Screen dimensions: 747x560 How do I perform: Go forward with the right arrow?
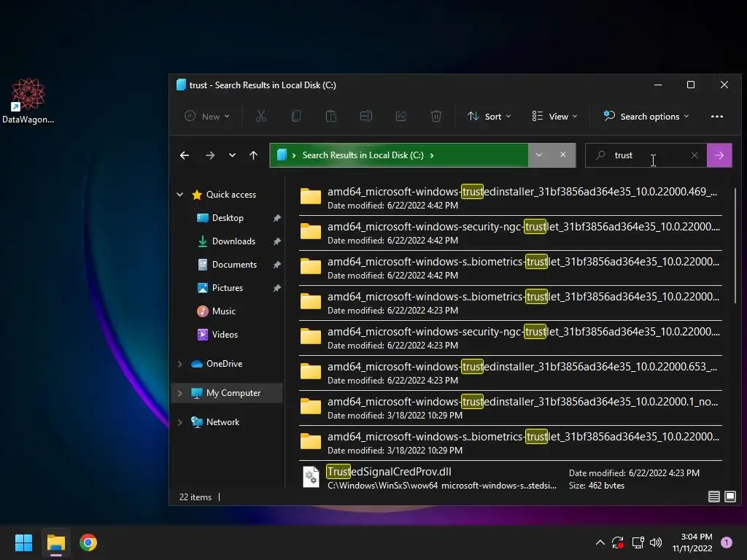coord(209,155)
